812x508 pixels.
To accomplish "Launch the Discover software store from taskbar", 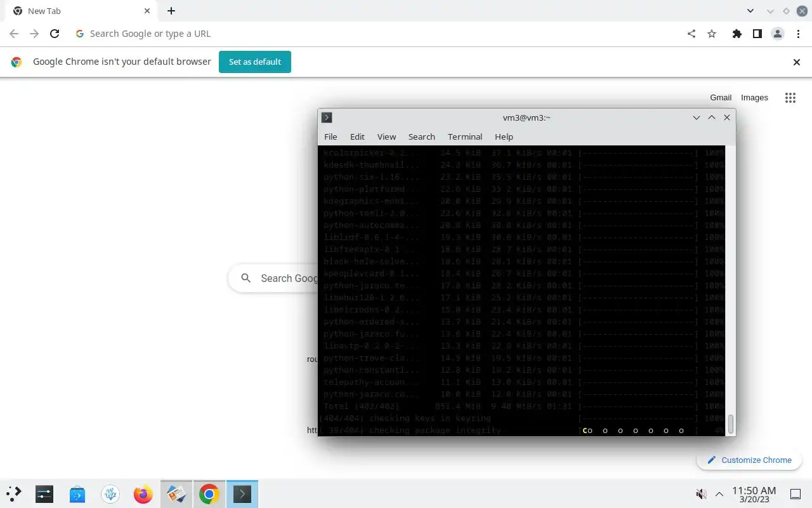I will (77, 494).
